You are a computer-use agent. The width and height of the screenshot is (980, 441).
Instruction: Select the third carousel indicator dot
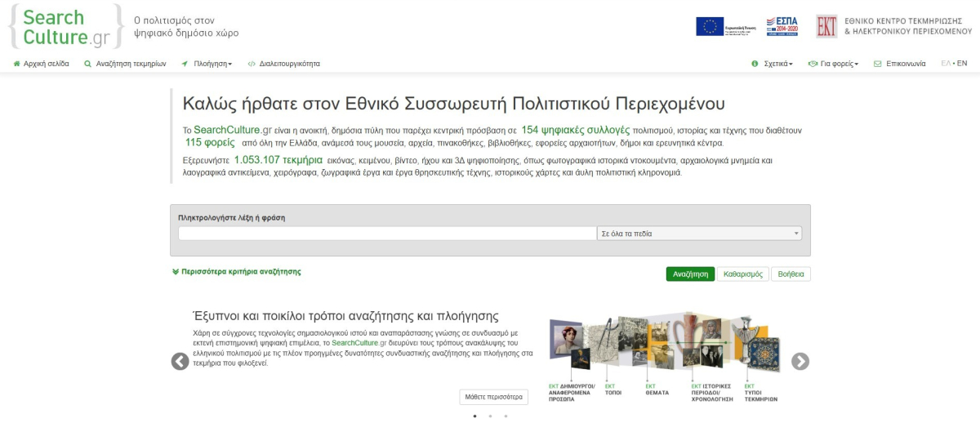[x=506, y=416]
